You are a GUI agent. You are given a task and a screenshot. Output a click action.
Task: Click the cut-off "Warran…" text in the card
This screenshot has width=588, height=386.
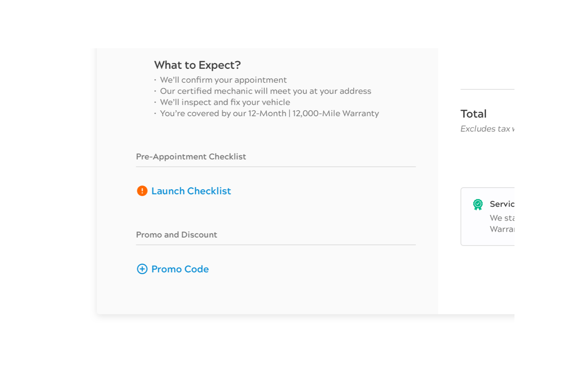tap(501, 229)
